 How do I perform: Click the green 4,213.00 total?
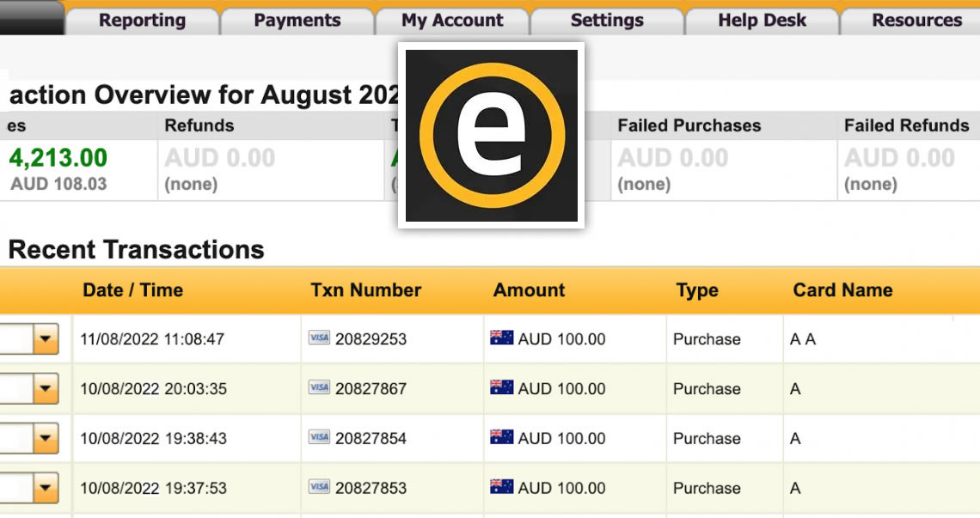coord(58,158)
